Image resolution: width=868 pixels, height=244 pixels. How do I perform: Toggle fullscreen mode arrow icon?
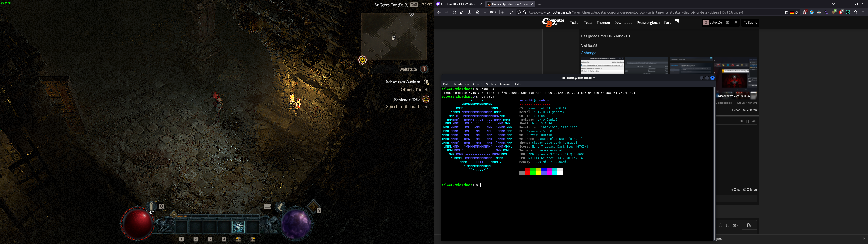pos(511,12)
